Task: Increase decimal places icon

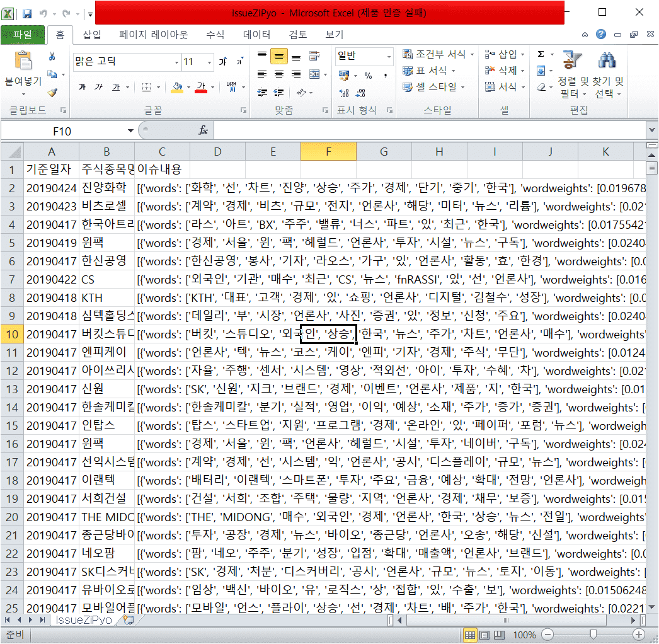Action: point(344,93)
